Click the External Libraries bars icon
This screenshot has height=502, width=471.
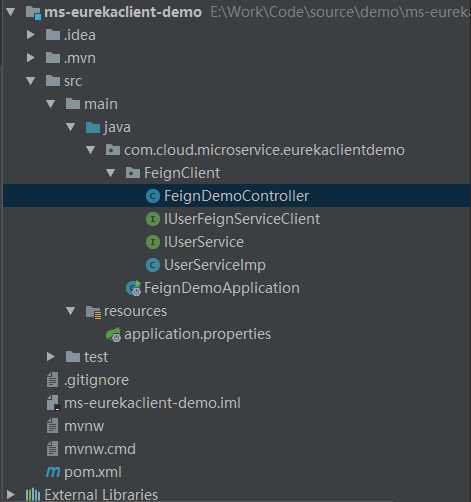[x=33, y=495]
